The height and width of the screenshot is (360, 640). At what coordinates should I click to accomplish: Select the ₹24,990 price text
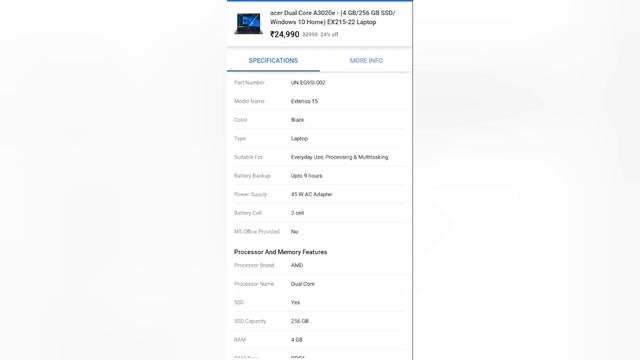[284, 34]
